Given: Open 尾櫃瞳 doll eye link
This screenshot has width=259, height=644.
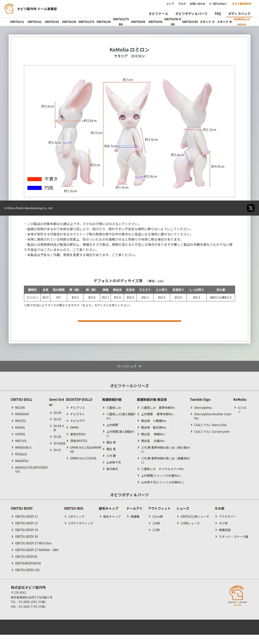Looking at the screenshot, I should pos(135,517).
